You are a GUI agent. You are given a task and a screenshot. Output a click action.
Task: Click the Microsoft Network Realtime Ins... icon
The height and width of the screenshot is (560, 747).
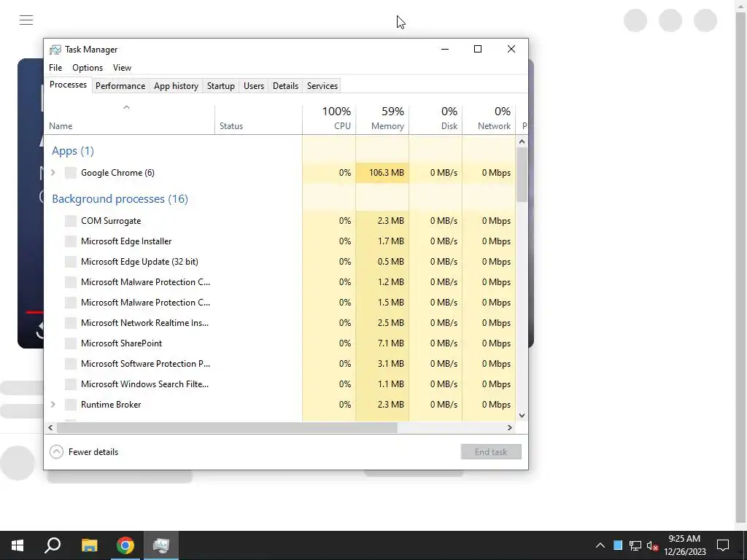click(x=71, y=323)
